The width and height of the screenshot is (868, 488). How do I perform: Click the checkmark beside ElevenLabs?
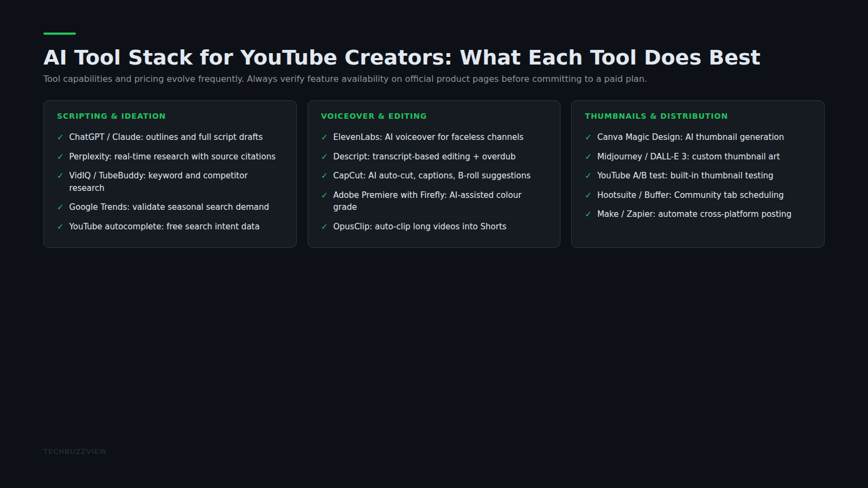(x=324, y=138)
